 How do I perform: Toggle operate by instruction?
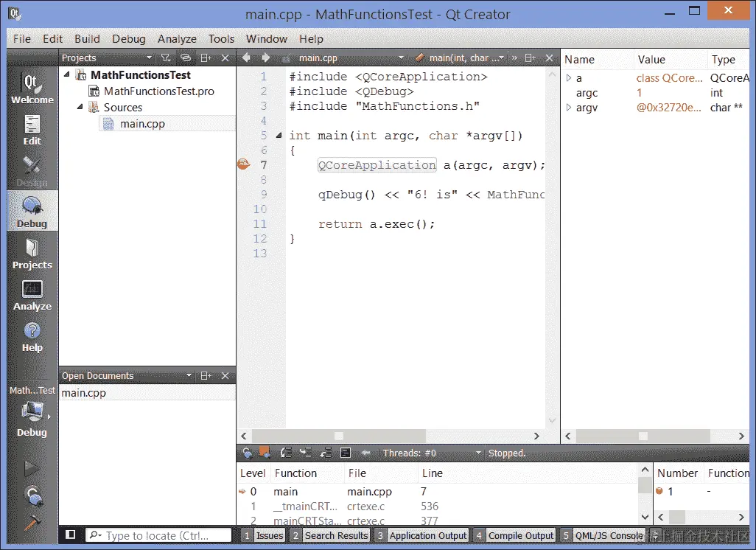[x=346, y=453]
